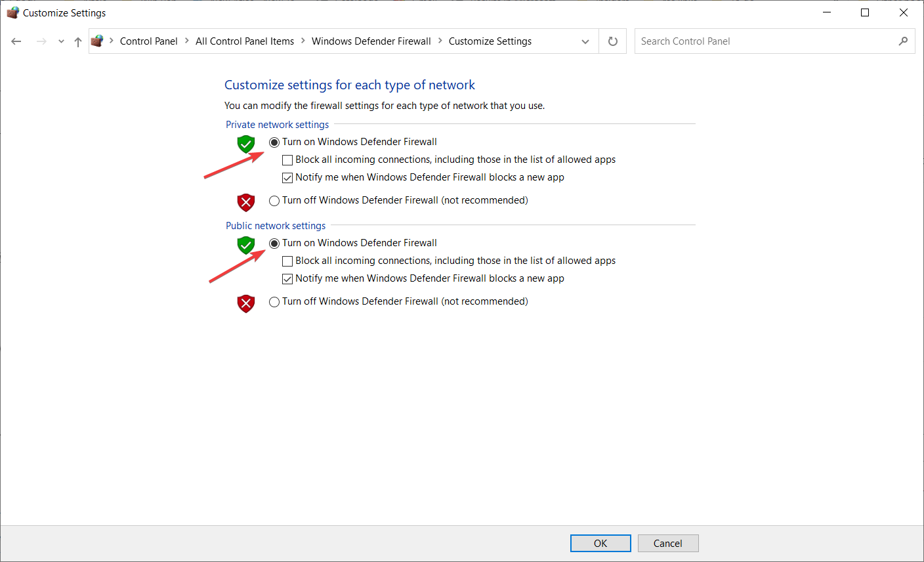Screen dimensions: 924x562
Task: Click the search magnifier icon
Action: tap(904, 41)
